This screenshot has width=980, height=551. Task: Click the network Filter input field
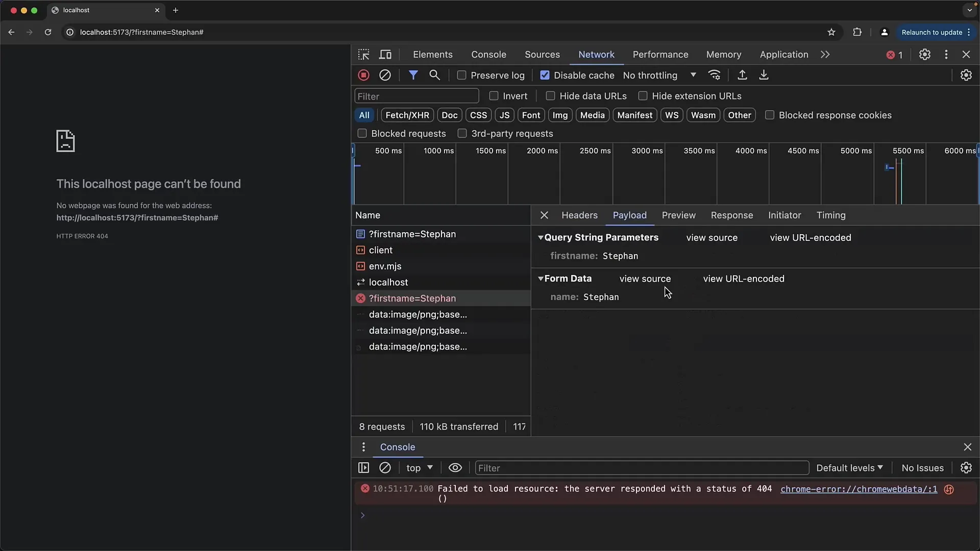pyautogui.click(x=416, y=96)
